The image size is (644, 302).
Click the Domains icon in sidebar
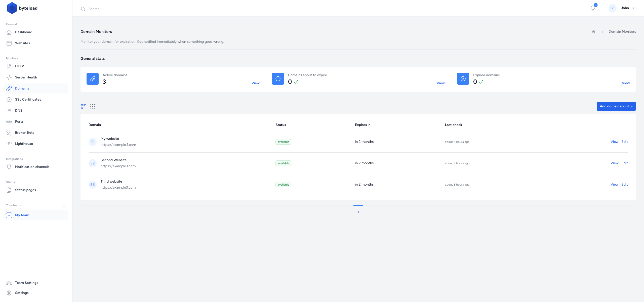tap(9, 88)
